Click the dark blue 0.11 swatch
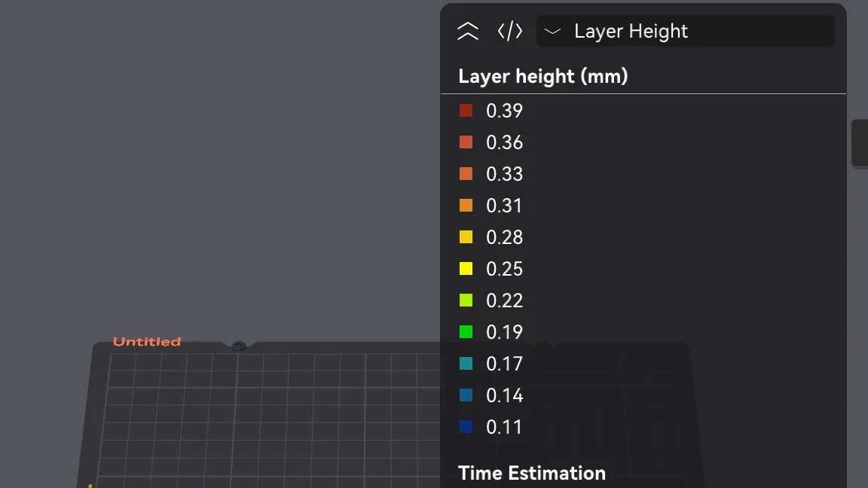The image size is (868, 488). [466, 426]
